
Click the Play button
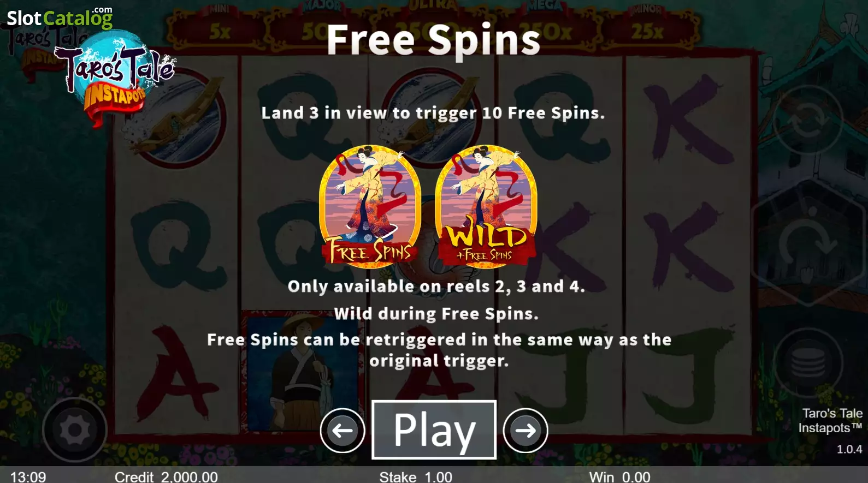point(434,430)
